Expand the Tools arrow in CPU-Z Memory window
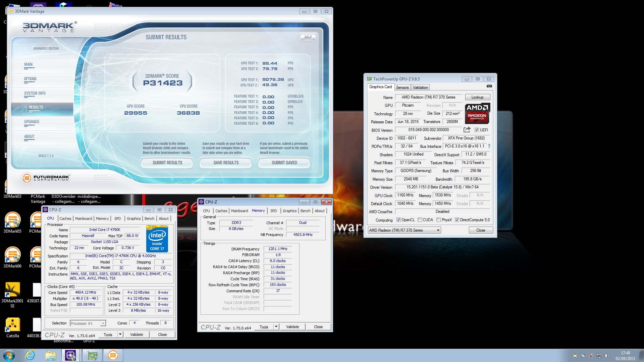This screenshot has width=644, height=362. coord(276,327)
